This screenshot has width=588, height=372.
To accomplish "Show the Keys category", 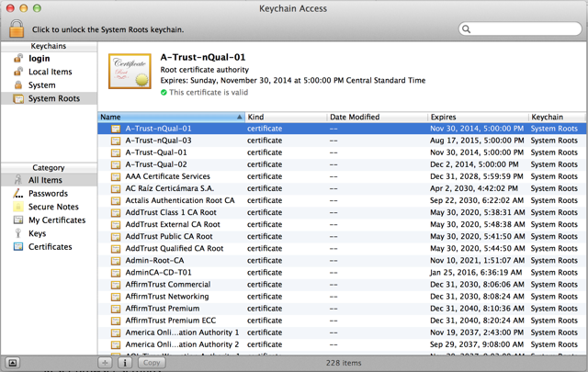I will [x=49, y=233].
